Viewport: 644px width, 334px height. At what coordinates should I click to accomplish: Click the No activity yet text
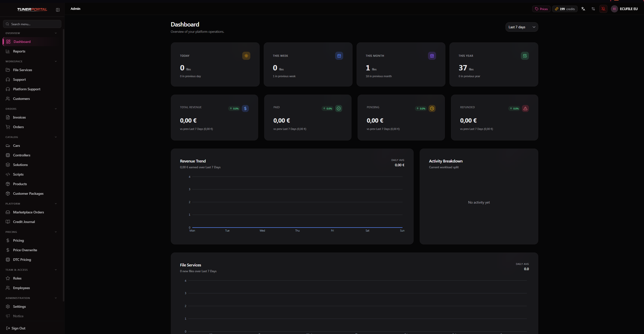coord(479,202)
